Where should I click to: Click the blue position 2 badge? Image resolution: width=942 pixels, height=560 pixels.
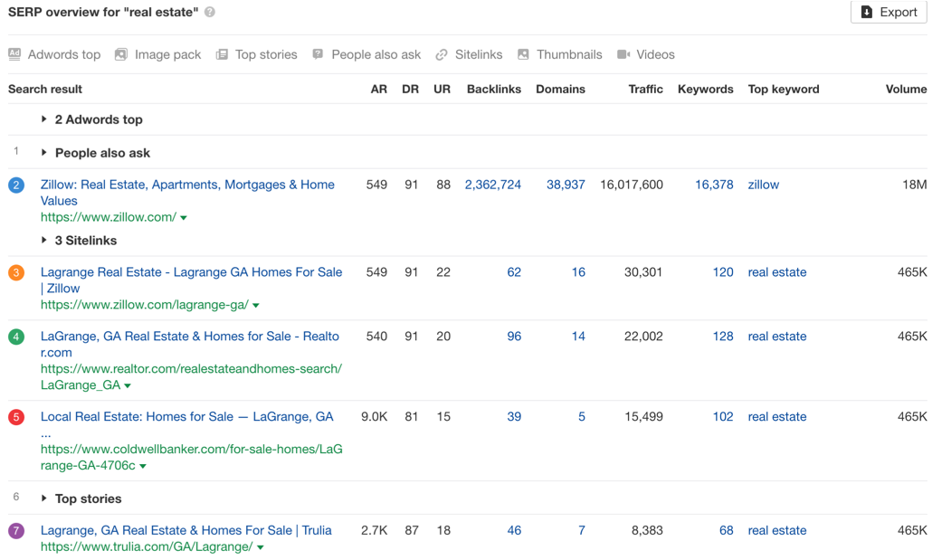pos(16,185)
